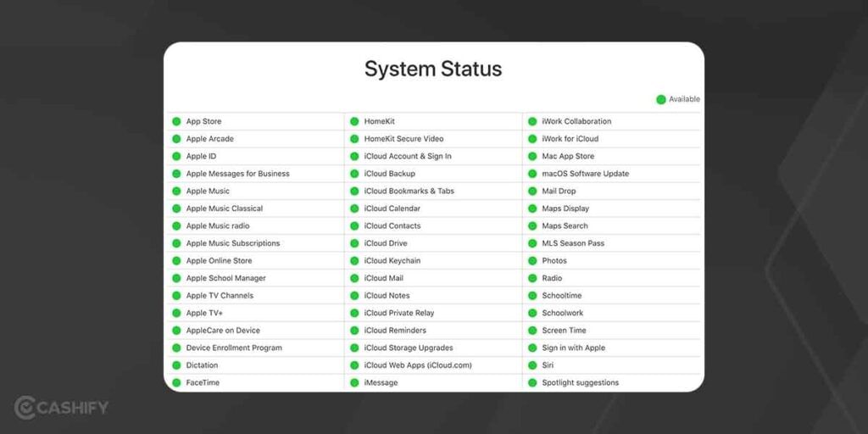
Task: Click the status dot for Mac App Store
Action: [x=532, y=156]
